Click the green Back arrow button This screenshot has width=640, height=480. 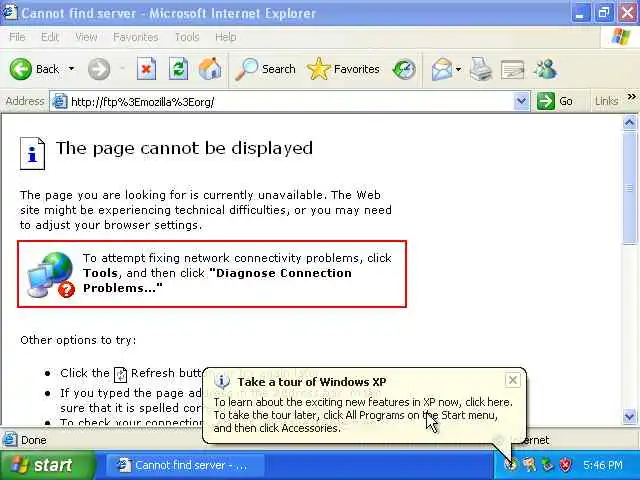tap(20, 69)
